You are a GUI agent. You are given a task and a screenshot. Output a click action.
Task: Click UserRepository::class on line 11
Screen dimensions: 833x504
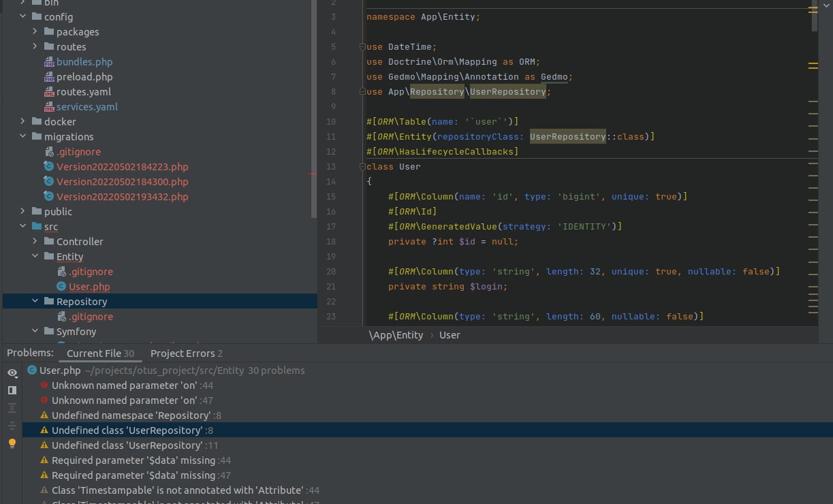[587, 137]
